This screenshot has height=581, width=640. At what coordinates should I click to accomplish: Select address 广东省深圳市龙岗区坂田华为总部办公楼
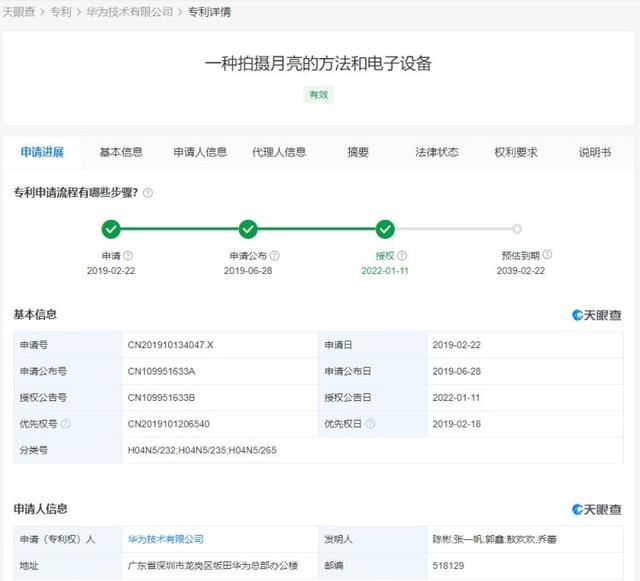(213, 565)
